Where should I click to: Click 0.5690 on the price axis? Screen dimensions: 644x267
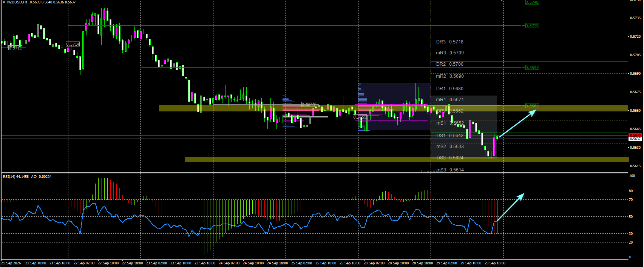[x=635, y=74]
